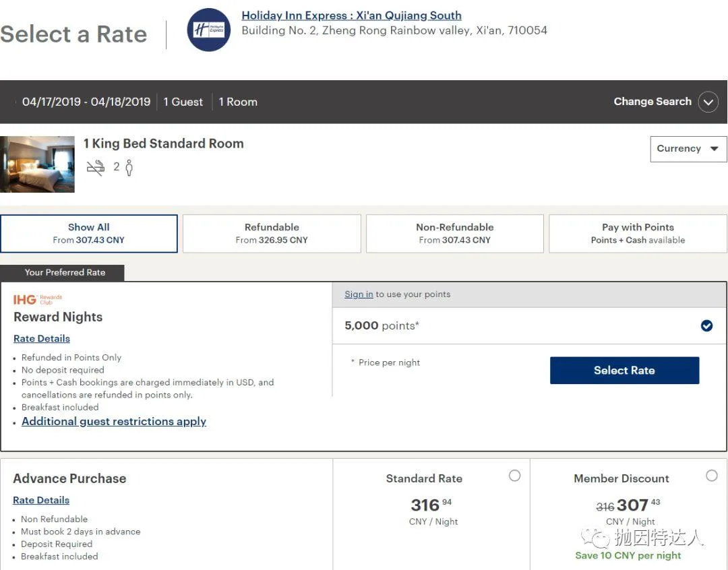
Task: Click the Holiday Inn Express logo icon
Action: pos(209,30)
